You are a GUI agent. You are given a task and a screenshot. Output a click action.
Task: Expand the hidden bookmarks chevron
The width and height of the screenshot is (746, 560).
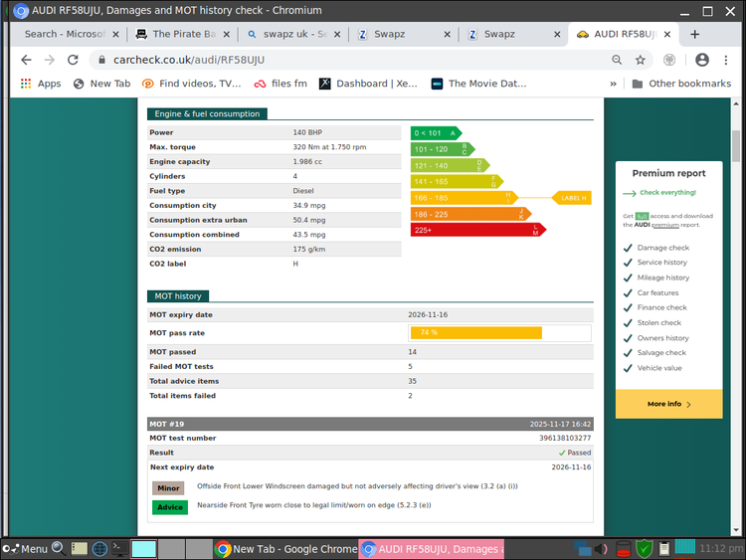(613, 84)
